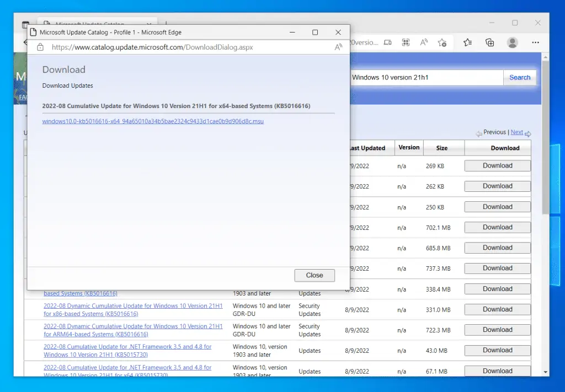
Task: Click the Search button in Update Catalog
Action: tap(520, 77)
